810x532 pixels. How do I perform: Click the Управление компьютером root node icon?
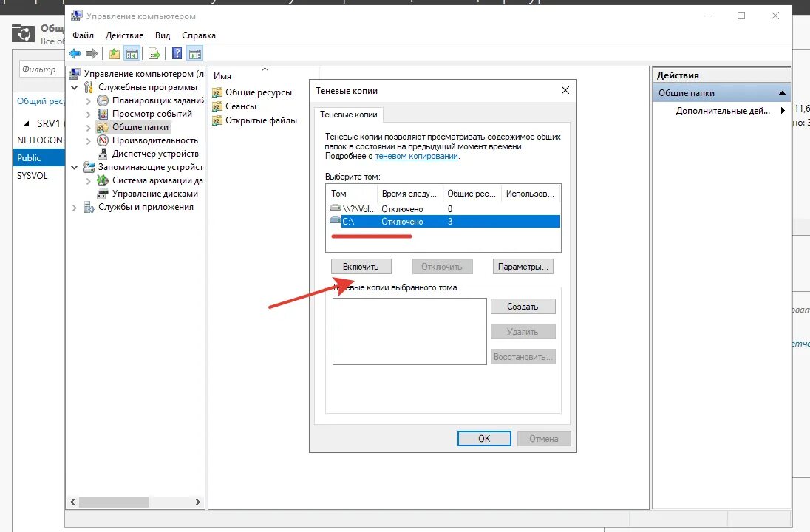(75, 74)
